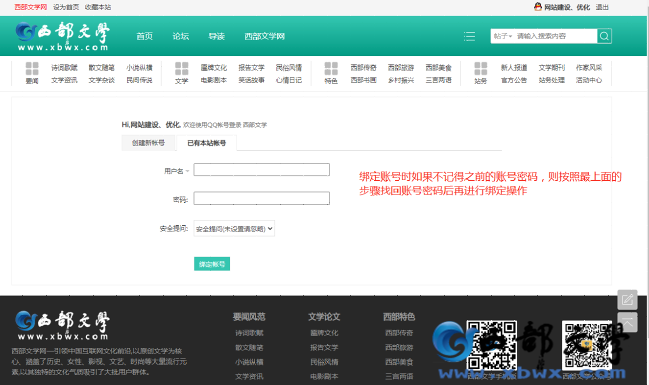
Task: Open the hamburger list menu icon
Action: [x=469, y=36]
